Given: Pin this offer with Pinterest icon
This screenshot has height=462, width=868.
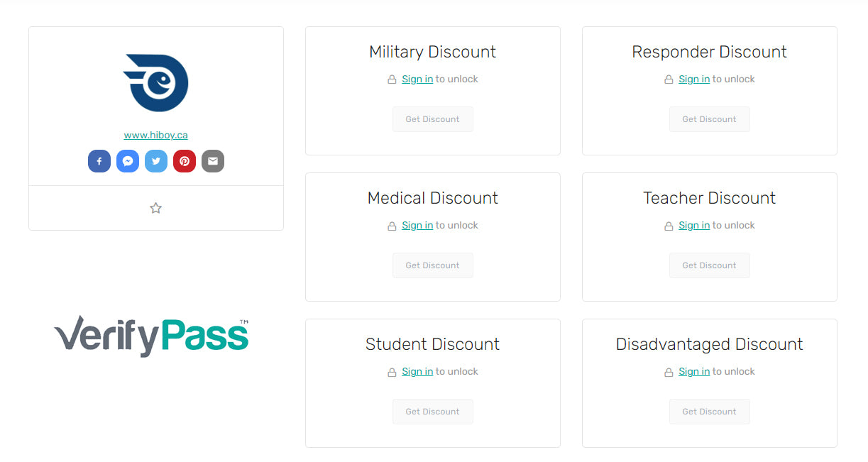Looking at the screenshot, I should pyautogui.click(x=185, y=161).
